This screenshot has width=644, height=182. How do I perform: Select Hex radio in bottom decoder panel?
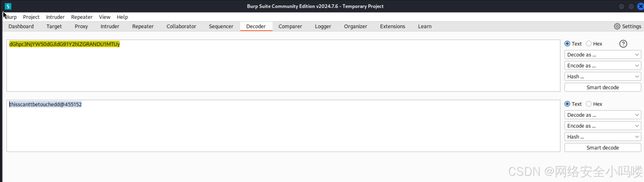pos(589,104)
